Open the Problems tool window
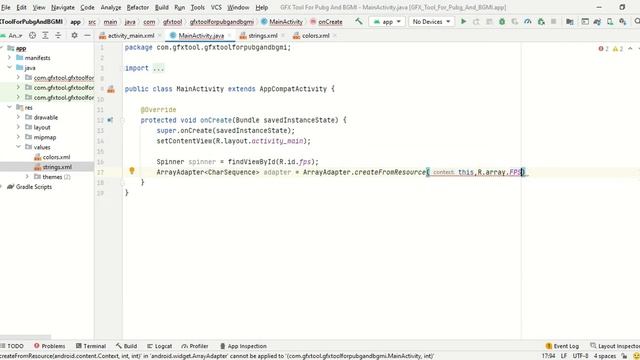Screen dimensions: 640x360 [49, 346]
